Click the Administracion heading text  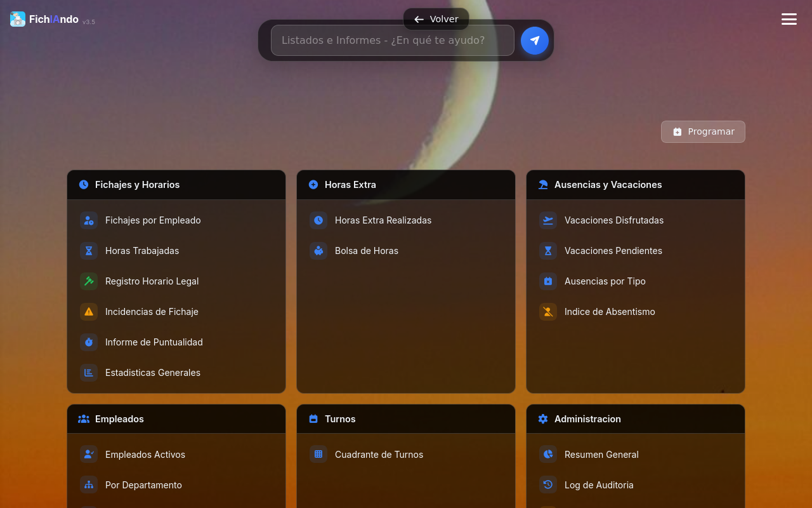[x=587, y=419]
